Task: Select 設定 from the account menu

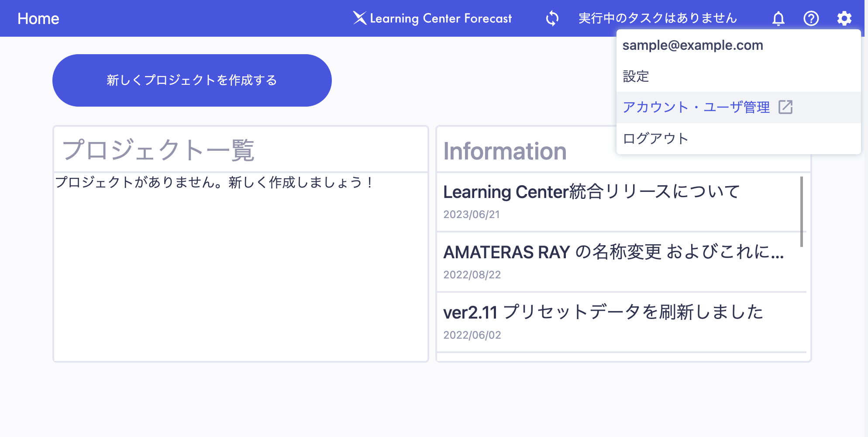Action: point(636,76)
